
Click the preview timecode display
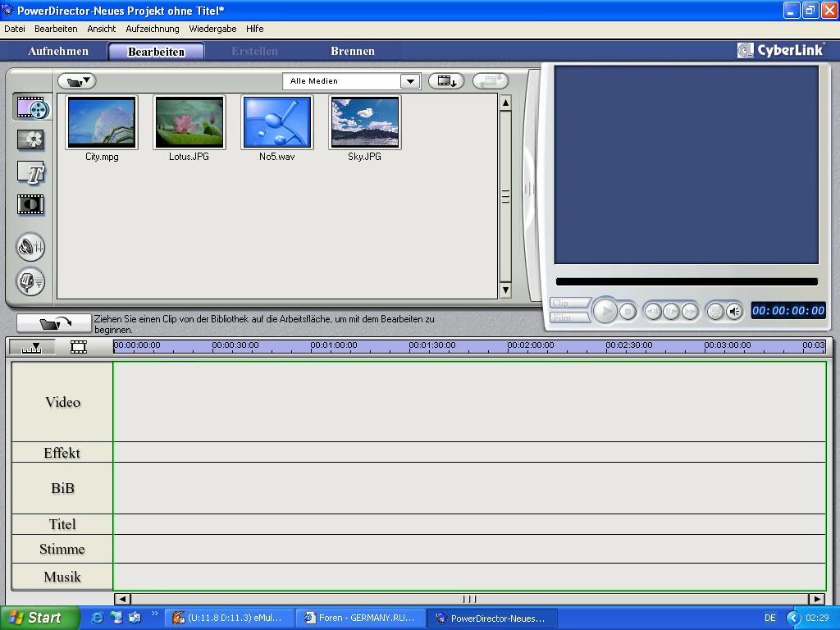click(788, 311)
